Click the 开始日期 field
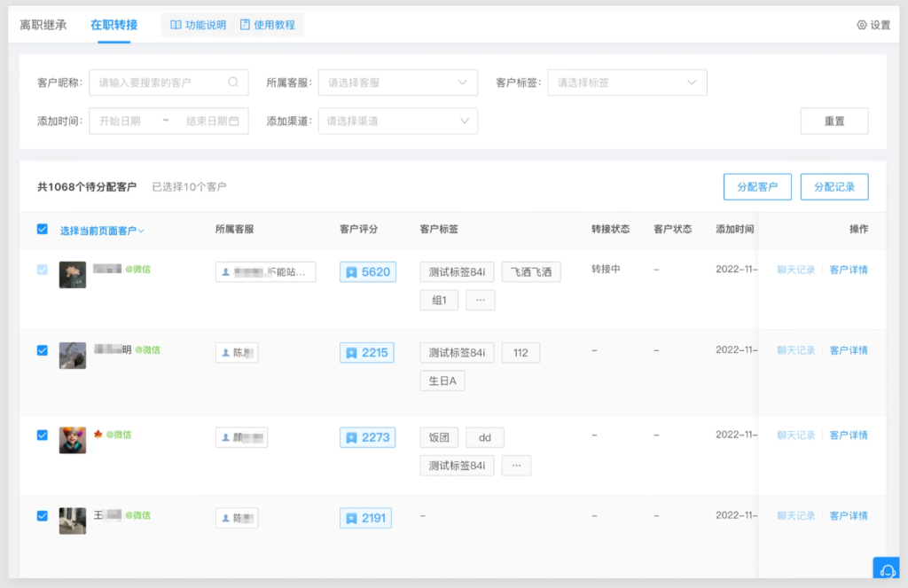This screenshot has height=588, width=908. coord(120,122)
